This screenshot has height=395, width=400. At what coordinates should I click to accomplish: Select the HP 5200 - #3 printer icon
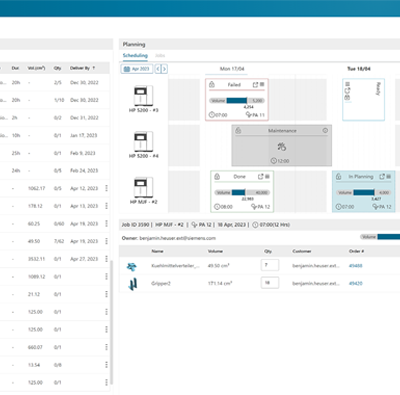coord(143,96)
